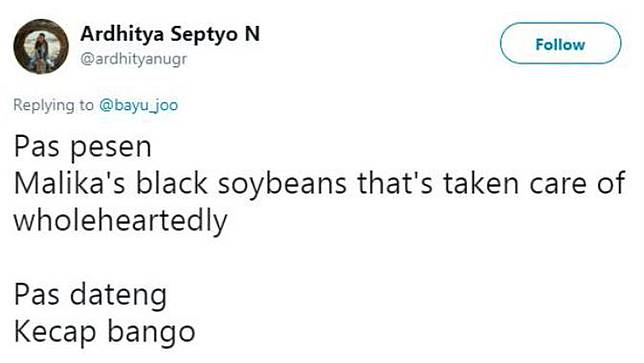Click the word 'pesen' in the first line
The image size is (644, 363).
(x=111, y=149)
